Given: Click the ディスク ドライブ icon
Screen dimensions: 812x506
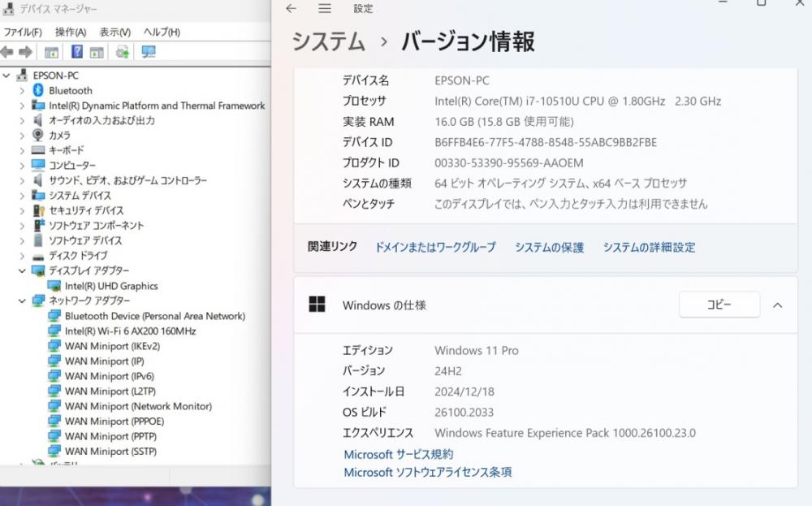Looking at the screenshot, I should click(38, 257).
